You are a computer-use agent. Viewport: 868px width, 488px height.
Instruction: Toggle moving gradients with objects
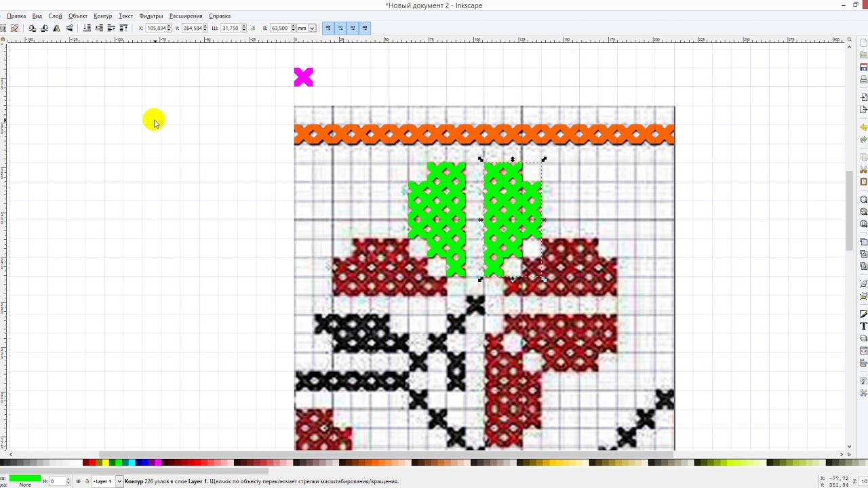(353, 28)
